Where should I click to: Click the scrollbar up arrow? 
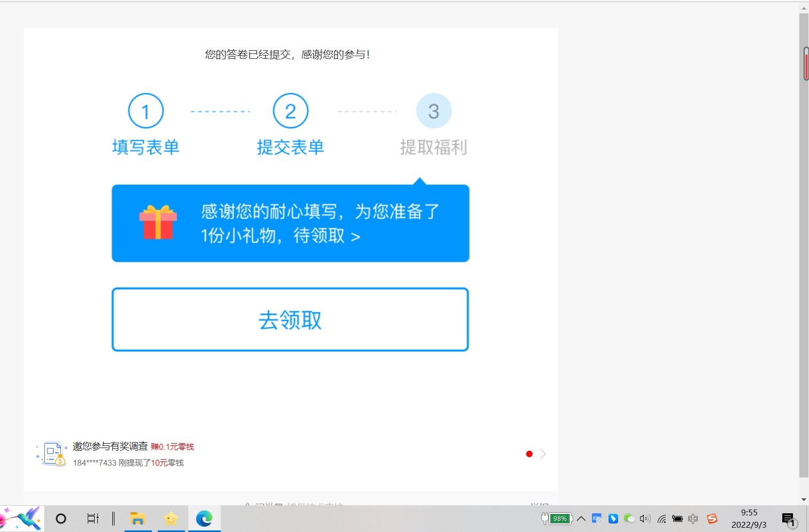click(x=804, y=8)
